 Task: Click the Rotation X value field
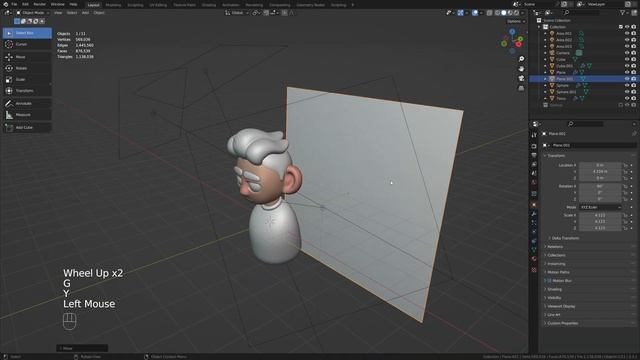click(x=600, y=186)
